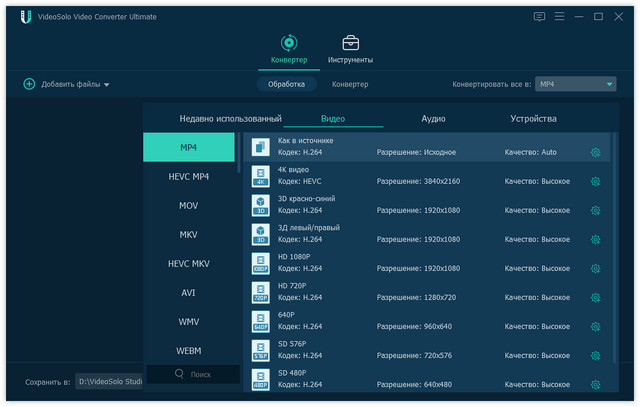This screenshot has height=407, width=640.
Task: Switch to the Устройства tab
Action: (x=533, y=119)
